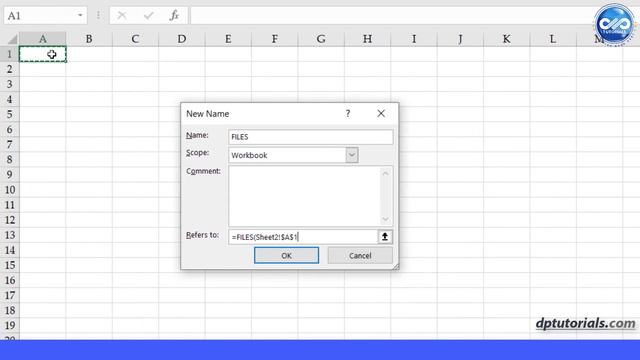Click the Scope combo box showing Workbook
This screenshot has height=360, width=640.
(293, 155)
